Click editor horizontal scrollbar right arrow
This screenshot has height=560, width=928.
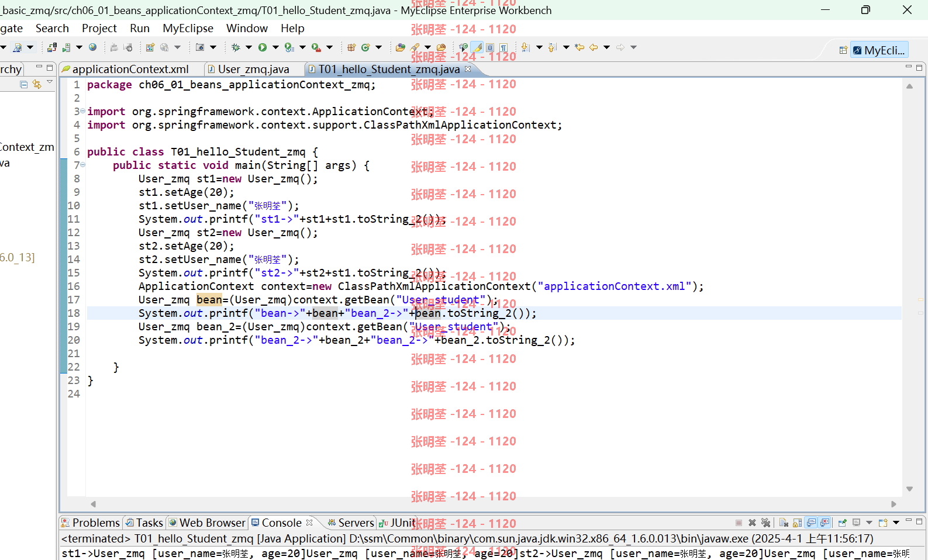tap(893, 504)
